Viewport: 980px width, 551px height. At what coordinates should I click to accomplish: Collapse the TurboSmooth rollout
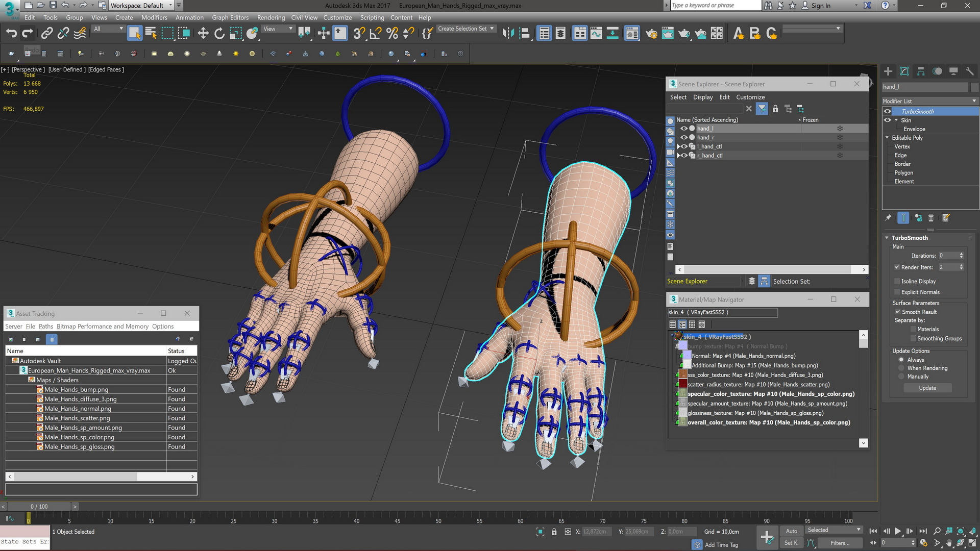pyautogui.click(x=887, y=238)
